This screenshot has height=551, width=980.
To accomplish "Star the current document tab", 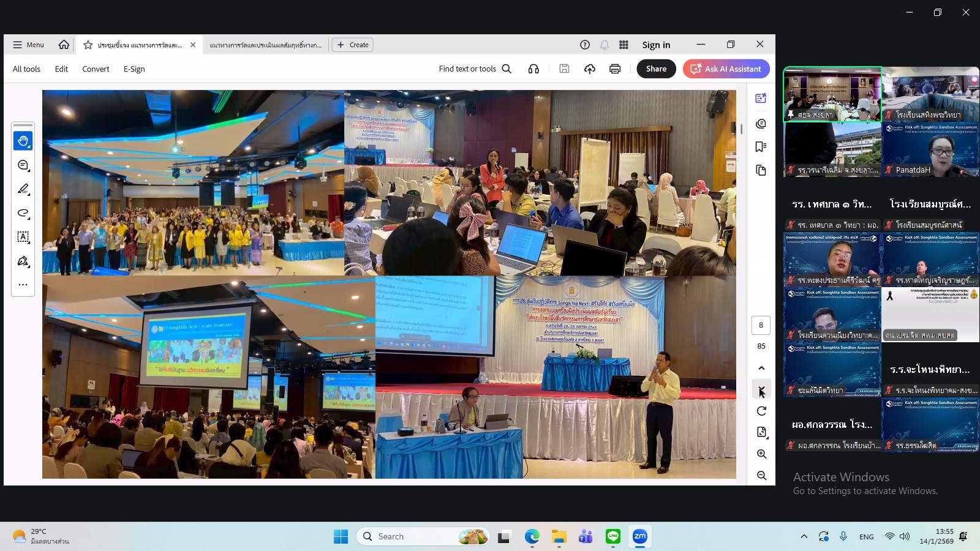I will 88,45.
